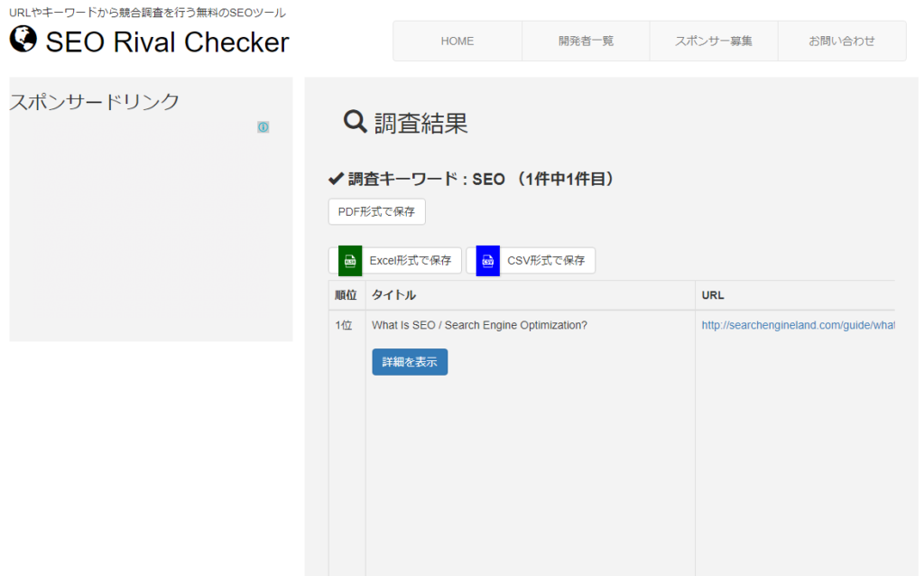Click the 1位 rank cell
This screenshot has width=924, height=576.
344,325
